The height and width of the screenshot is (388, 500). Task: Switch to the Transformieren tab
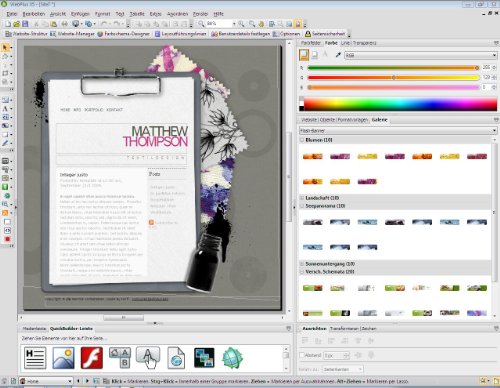click(x=344, y=329)
